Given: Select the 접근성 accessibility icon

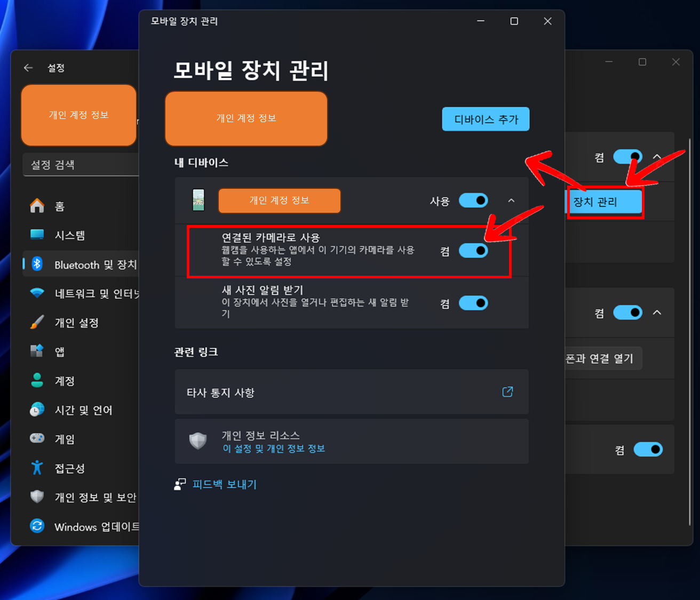Looking at the screenshot, I should pos(37,468).
